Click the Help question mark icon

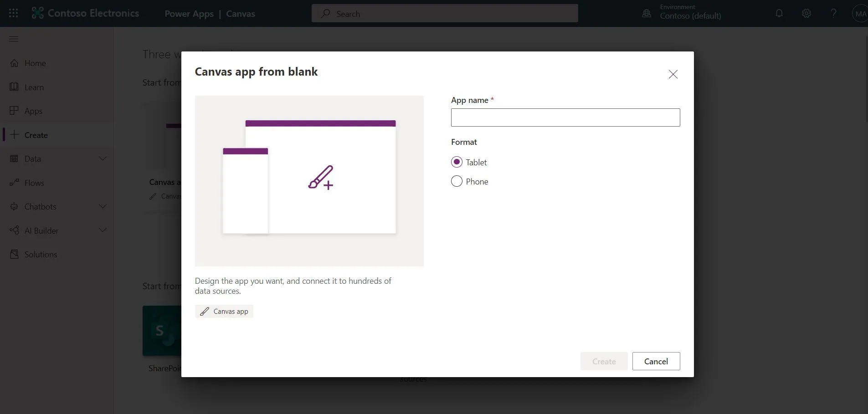click(833, 13)
